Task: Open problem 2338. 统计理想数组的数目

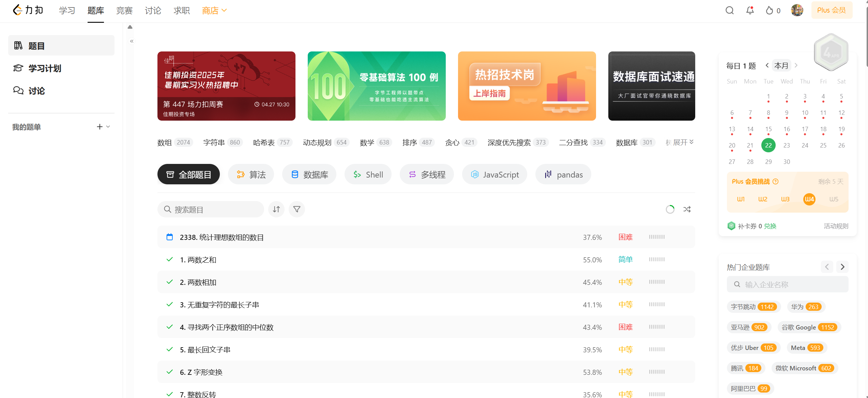Action: click(222, 237)
